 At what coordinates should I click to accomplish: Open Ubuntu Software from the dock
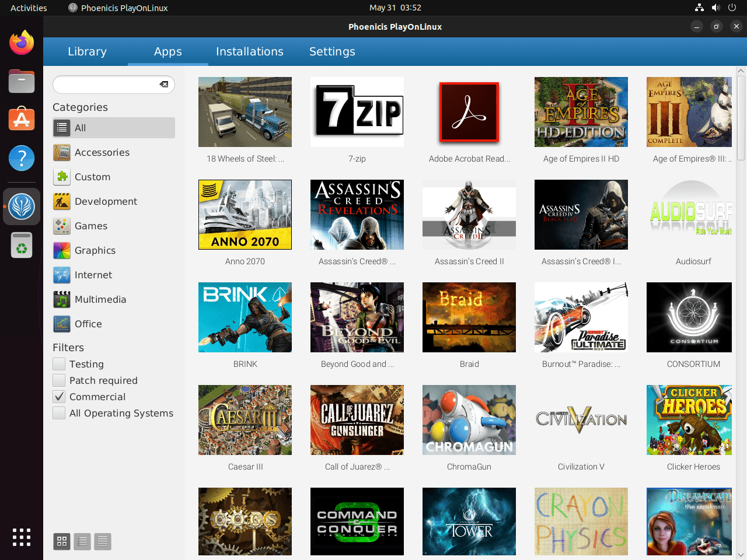(x=22, y=120)
